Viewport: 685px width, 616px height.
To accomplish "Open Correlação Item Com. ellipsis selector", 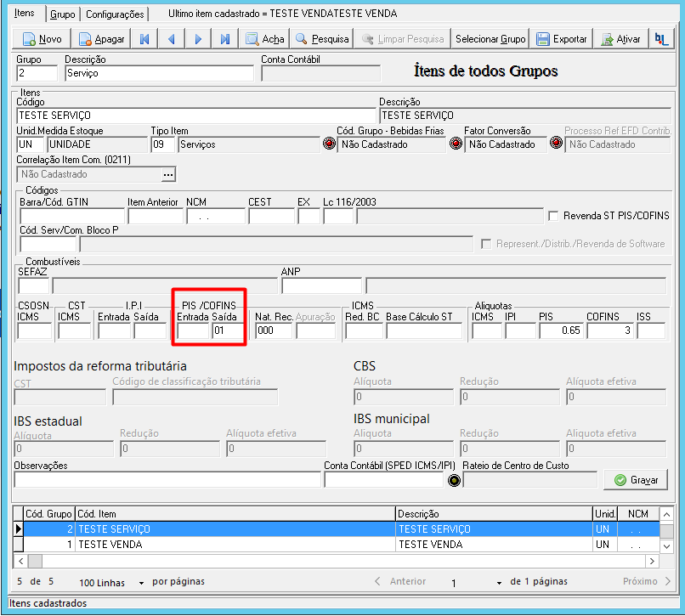I will click(x=168, y=174).
